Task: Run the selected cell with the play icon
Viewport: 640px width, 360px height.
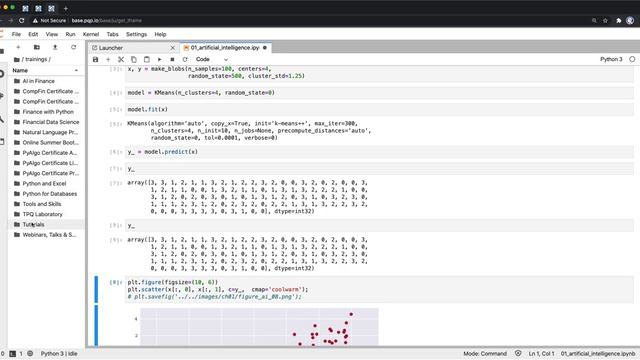Action: (160, 60)
